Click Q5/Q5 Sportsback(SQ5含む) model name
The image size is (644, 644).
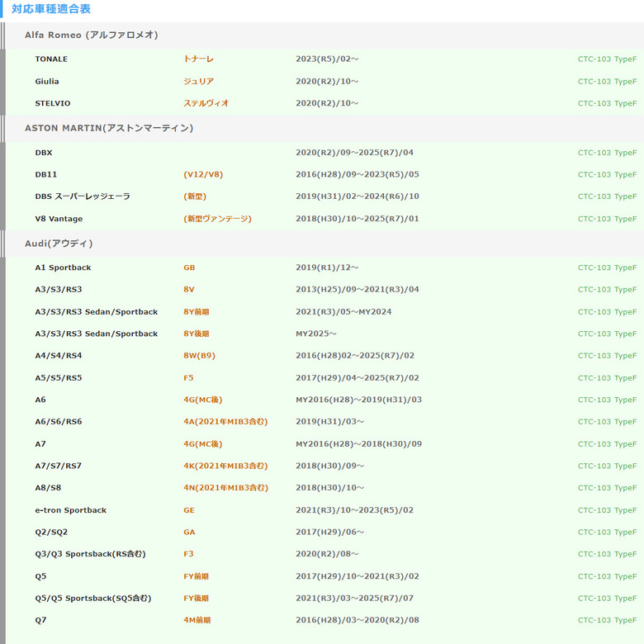(93, 599)
